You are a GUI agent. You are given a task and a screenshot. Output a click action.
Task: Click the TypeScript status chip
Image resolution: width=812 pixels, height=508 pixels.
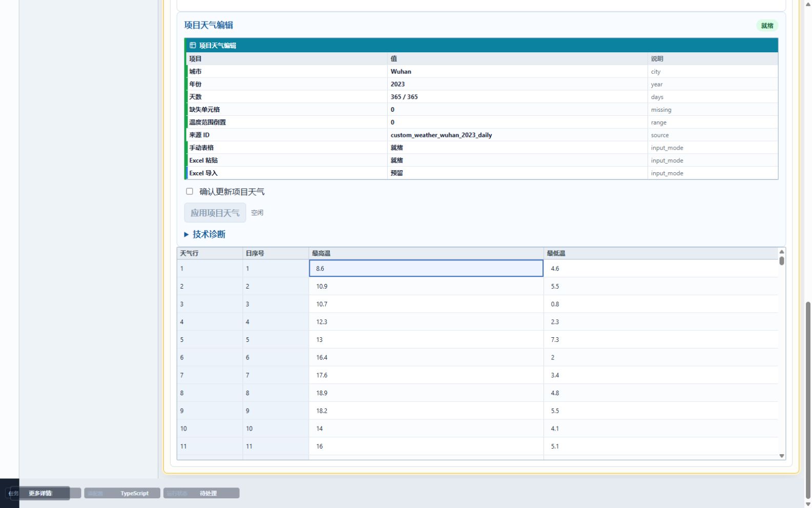135,493
